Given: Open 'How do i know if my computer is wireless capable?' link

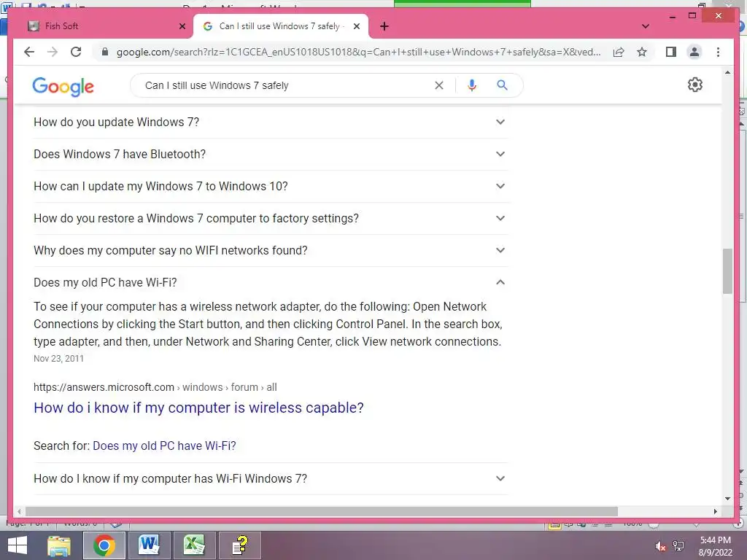Looking at the screenshot, I should pos(198,408).
